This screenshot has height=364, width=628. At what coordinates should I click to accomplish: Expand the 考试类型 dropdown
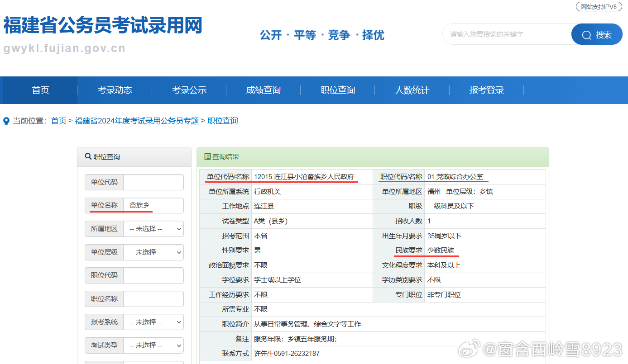click(153, 345)
